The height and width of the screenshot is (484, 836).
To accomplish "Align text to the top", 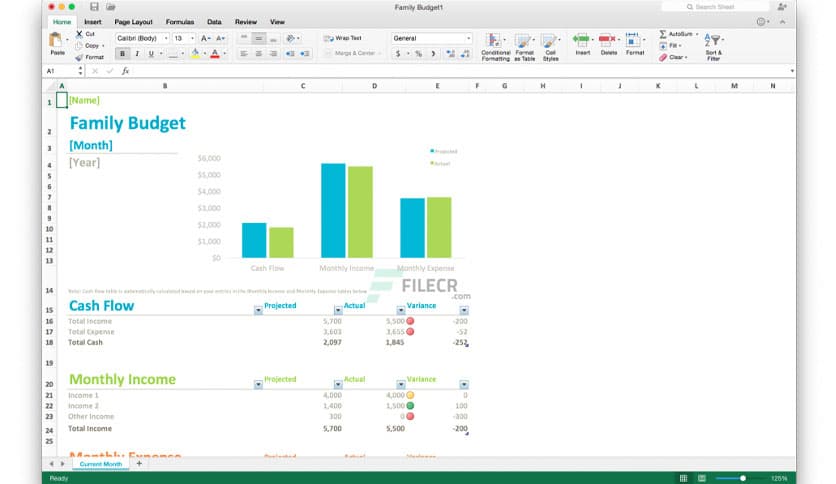I will tap(244, 38).
